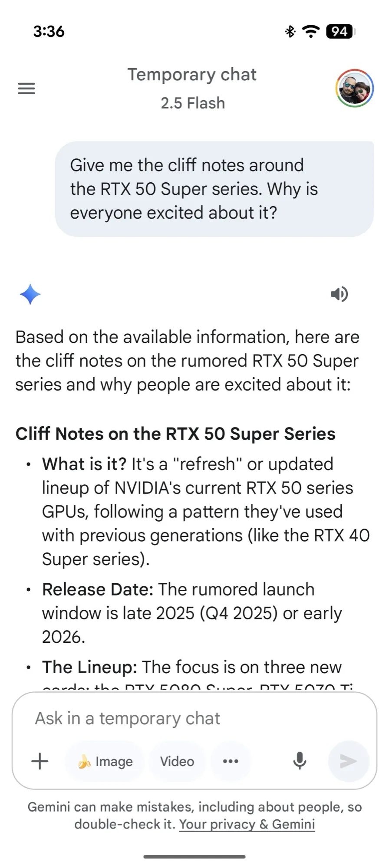Select the Video chip
389x868 pixels.
(x=177, y=761)
